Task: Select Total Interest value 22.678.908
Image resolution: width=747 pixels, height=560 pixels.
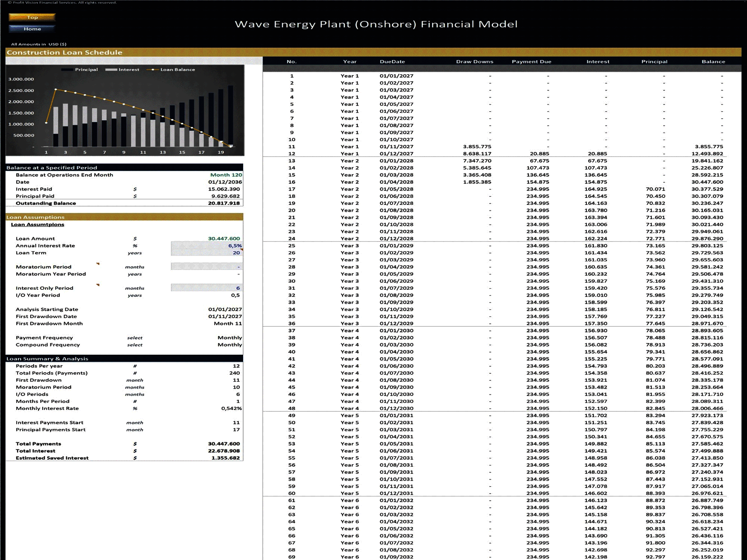Action: pos(224,451)
